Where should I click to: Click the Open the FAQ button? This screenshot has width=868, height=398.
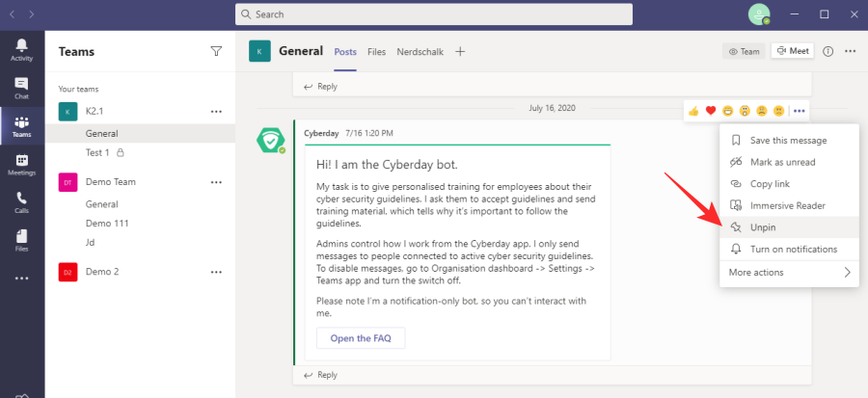pyautogui.click(x=361, y=338)
